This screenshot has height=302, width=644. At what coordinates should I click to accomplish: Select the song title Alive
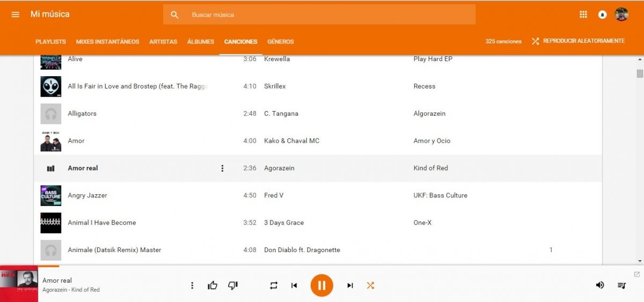coord(75,59)
